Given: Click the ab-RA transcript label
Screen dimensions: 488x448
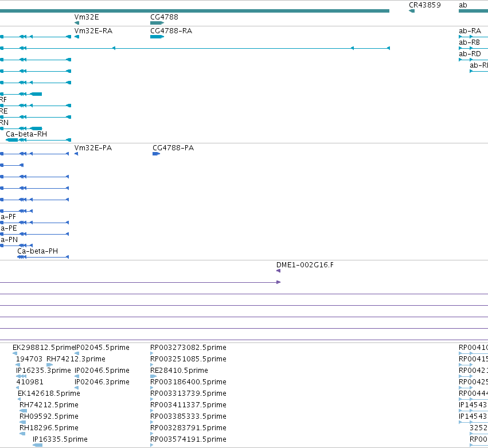Looking at the screenshot, I should tap(470, 31).
